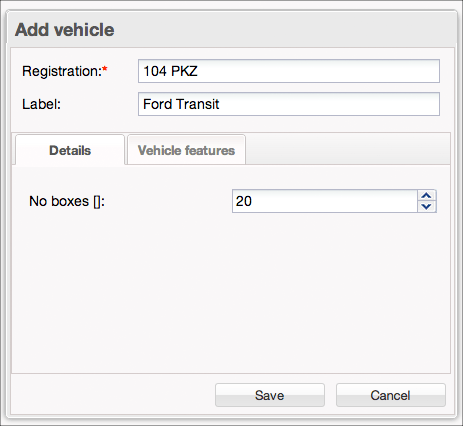
Task: Switch to the Vehicle features tab
Action: 186,150
